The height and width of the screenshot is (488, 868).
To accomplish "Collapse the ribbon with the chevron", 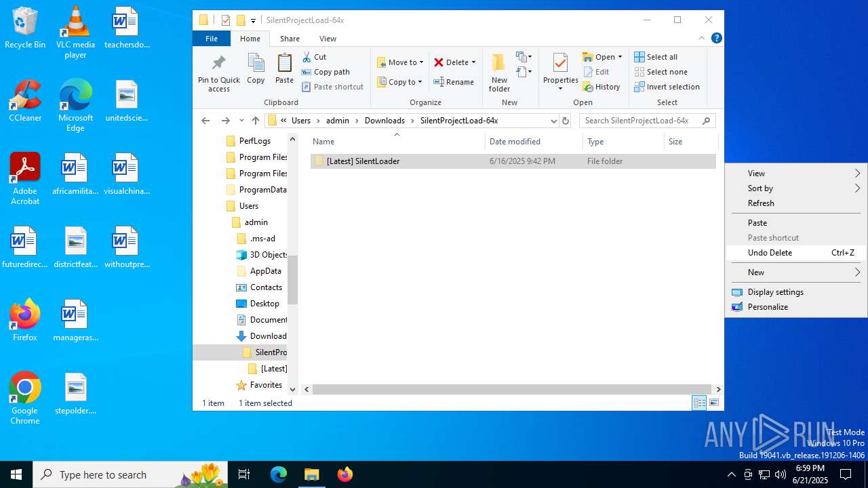I will click(702, 38).
